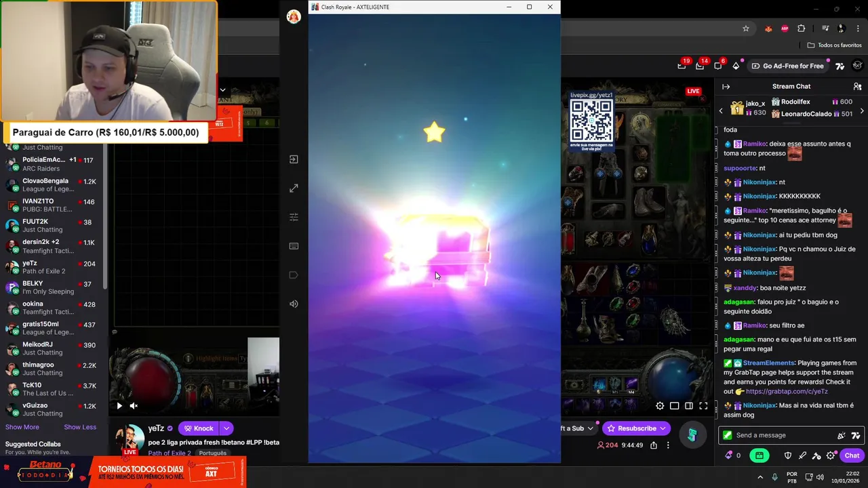Open chat celebration emote icon
868x488 pixels.
842,436
